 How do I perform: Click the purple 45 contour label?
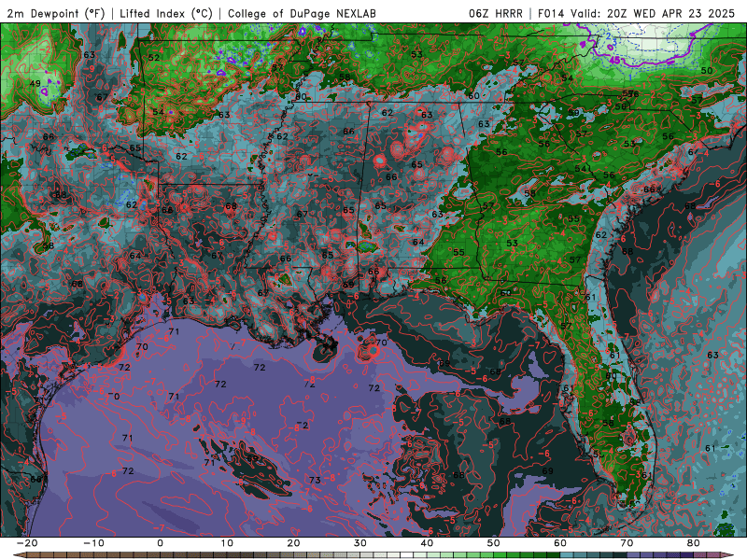tap(615, 61)
